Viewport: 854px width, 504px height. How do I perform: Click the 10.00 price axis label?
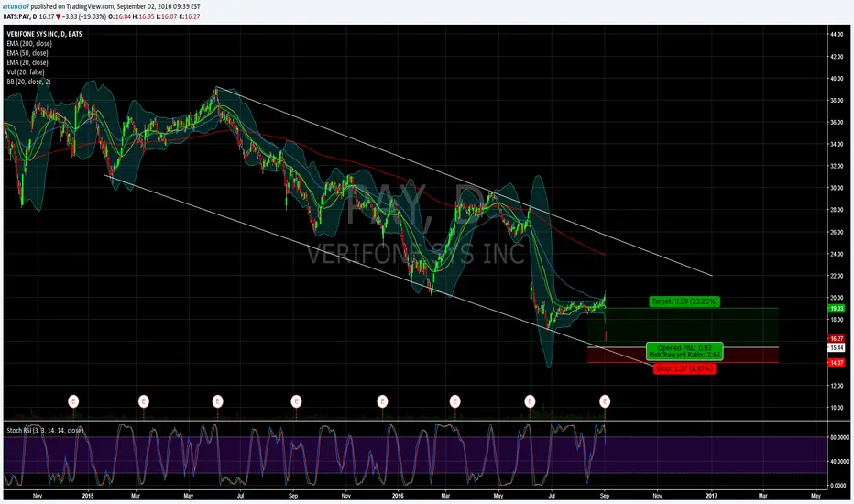coord(836,408)
